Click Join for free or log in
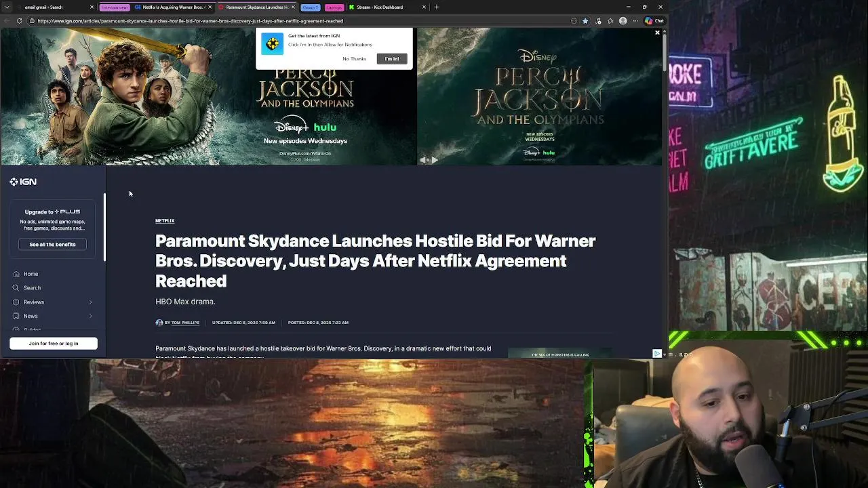The image size is (868, 488). pyautogui.click(x=54, y=344)
